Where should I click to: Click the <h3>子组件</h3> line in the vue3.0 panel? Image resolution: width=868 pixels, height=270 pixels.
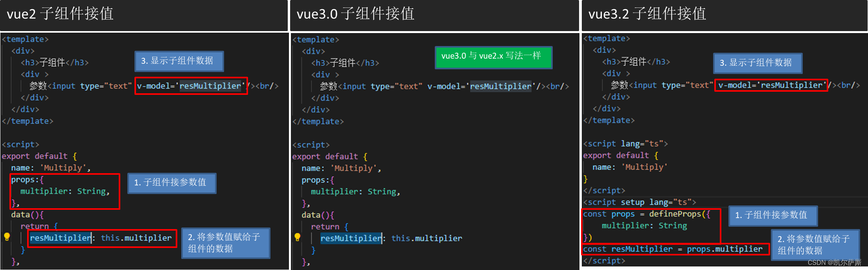pyautogui.click(x=345, y=63)
